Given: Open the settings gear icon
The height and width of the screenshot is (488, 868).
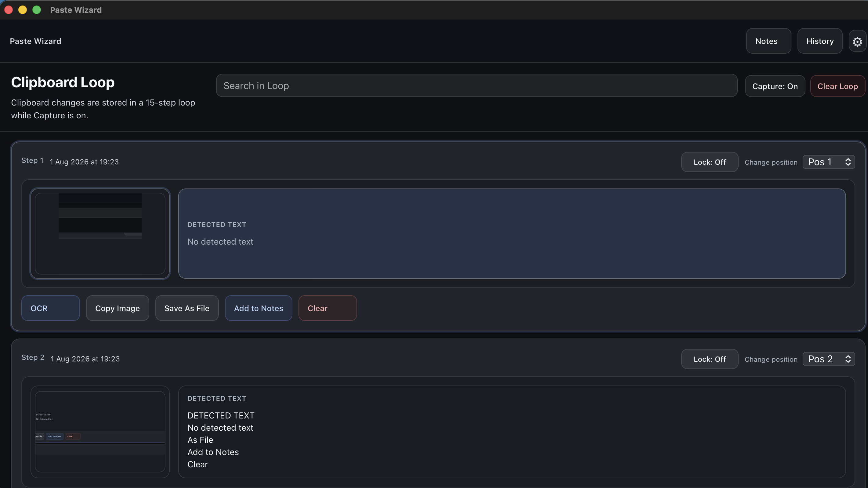Looking at the screenshot, I should pyautogui.click(x=857, y=41).
